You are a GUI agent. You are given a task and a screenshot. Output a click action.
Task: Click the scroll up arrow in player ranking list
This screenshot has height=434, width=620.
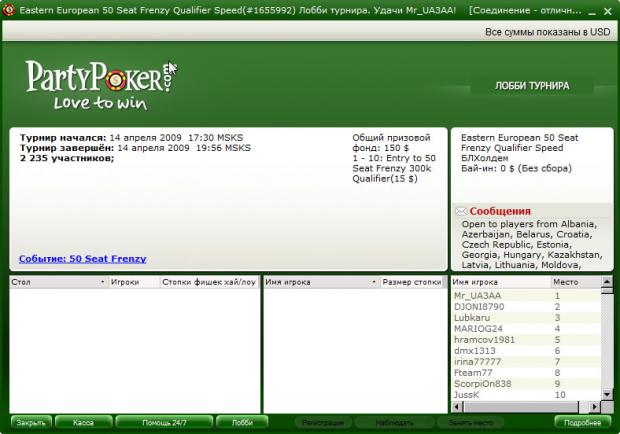(607, 281)
